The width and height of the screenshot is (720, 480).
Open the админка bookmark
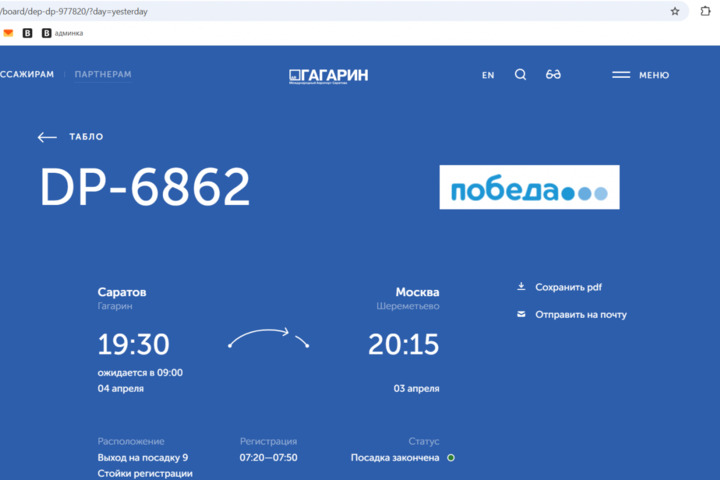[62, 33]
